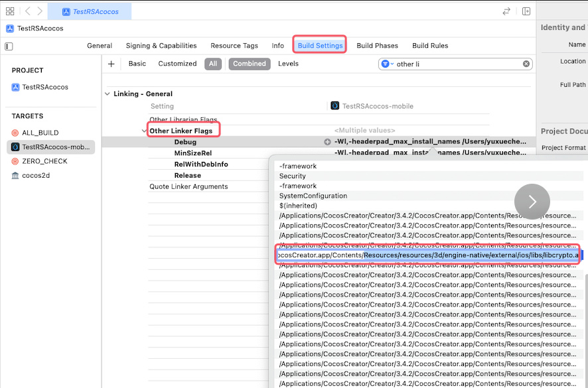The image size is (588, 388).
Task: Collapse the Other Linker Flags disclosure arrow
Action: (x=144, y=131)
